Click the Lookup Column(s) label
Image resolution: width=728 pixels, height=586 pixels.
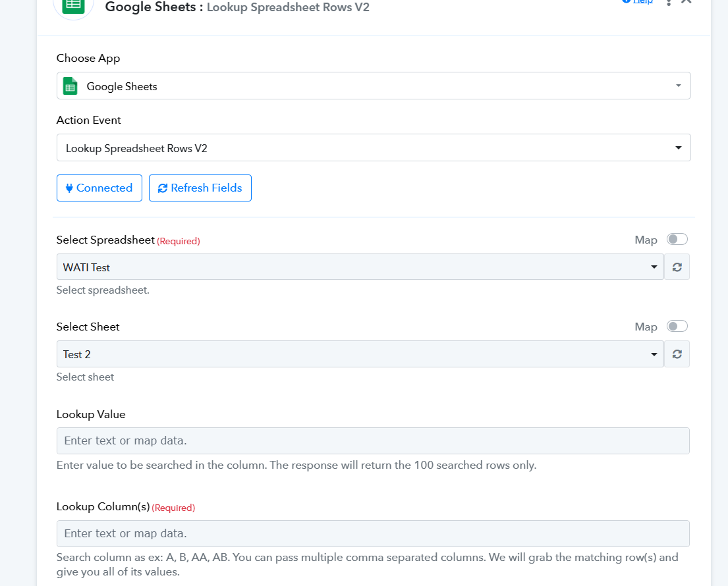click(x=103, y=507)
